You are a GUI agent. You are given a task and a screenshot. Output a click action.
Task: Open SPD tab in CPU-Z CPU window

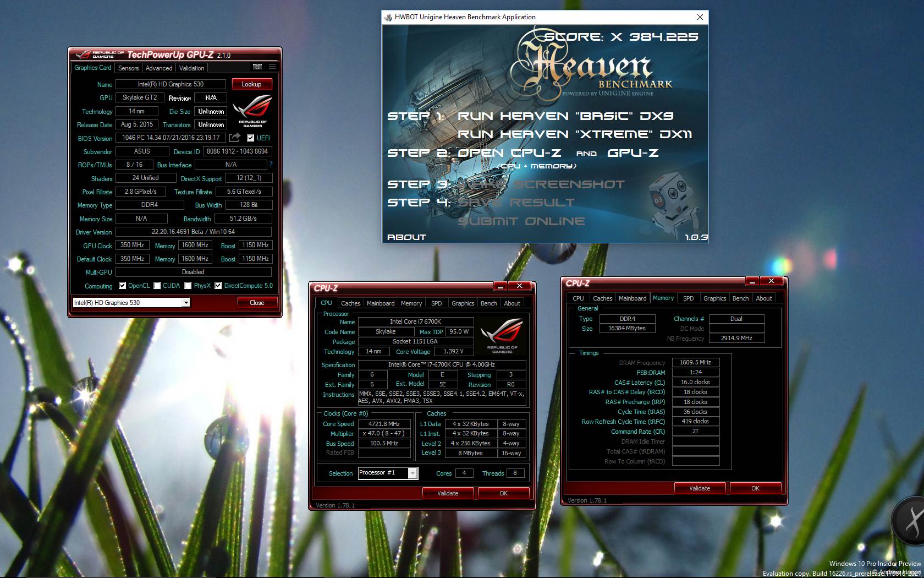tap(437, 303)
